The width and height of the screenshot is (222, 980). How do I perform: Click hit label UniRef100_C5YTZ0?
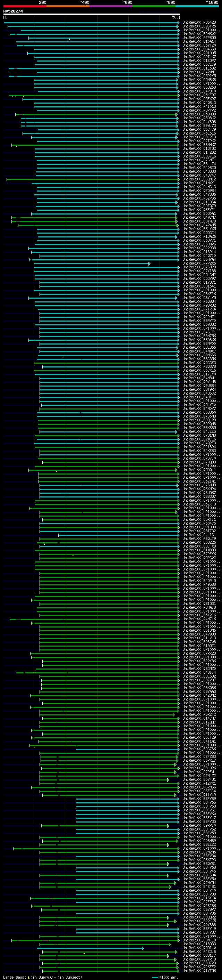pos(199,45)
